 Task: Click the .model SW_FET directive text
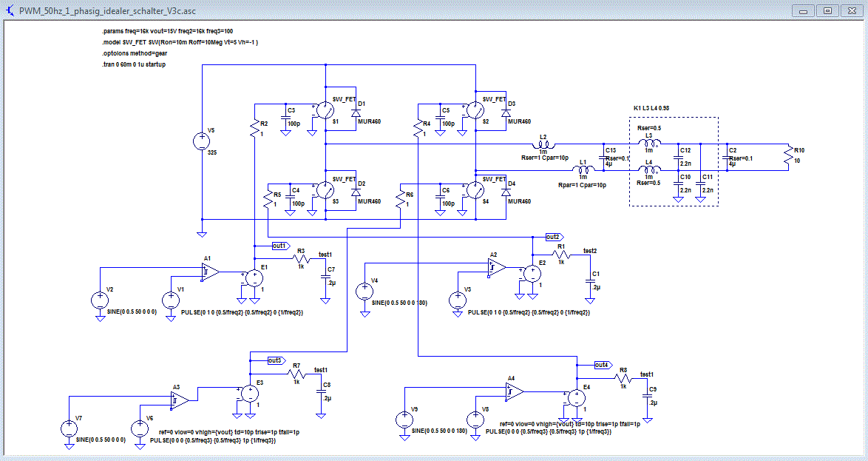click(180, 42)
